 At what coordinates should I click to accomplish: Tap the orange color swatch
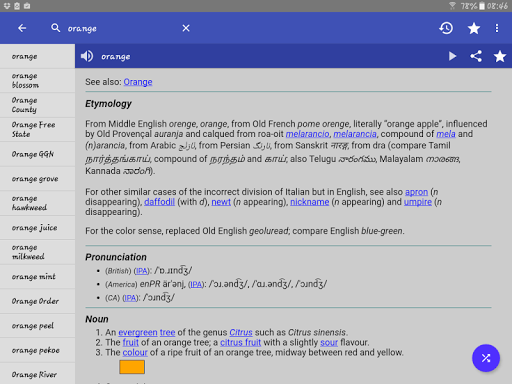pyautogui.click(x=132, y=367)
